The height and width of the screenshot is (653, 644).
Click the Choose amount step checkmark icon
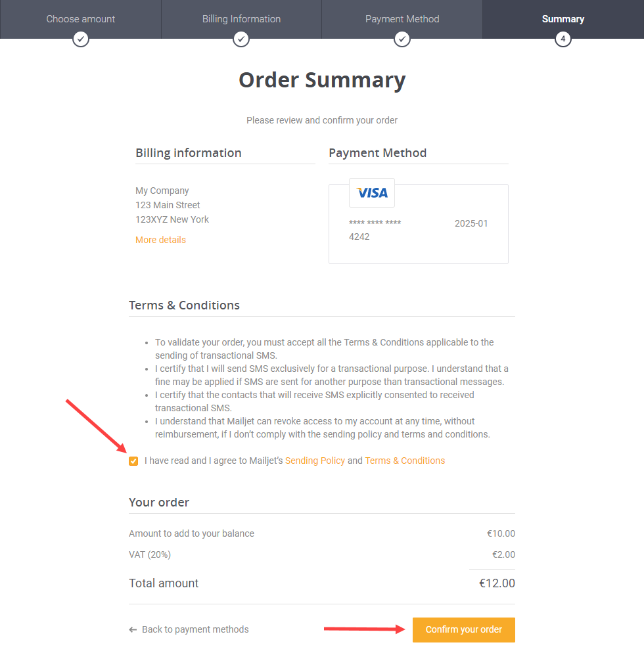point(80,39)
